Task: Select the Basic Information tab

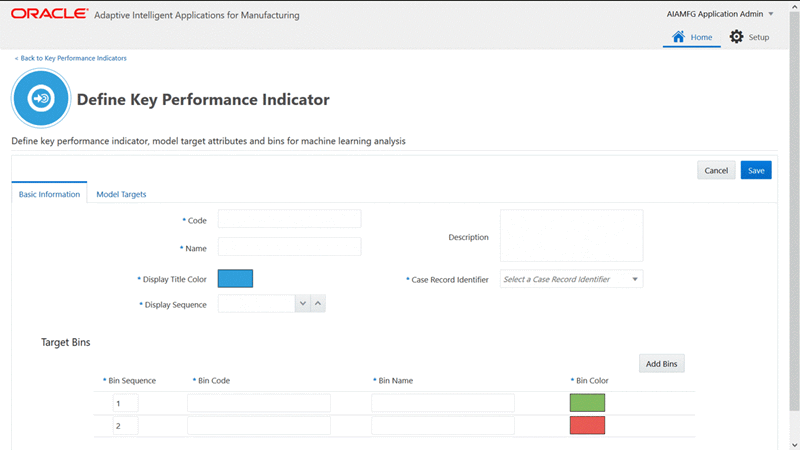Action: coord(49,193)
